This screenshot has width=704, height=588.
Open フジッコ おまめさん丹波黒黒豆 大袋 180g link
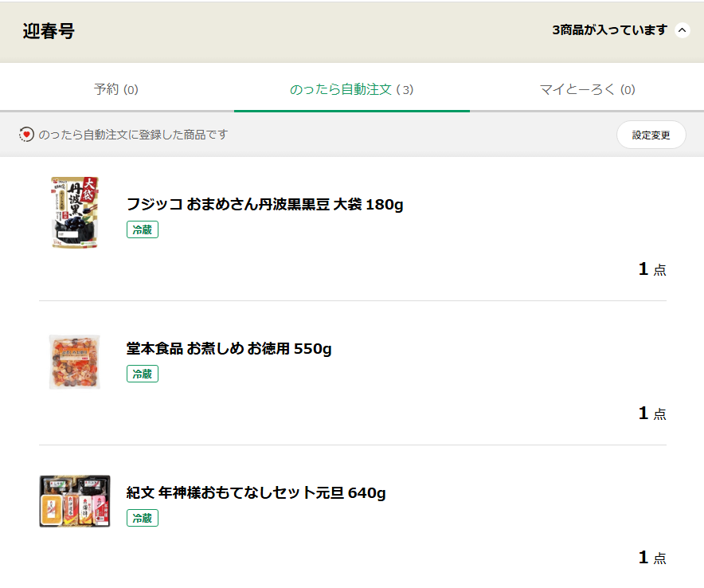click(x=264, y=205)
